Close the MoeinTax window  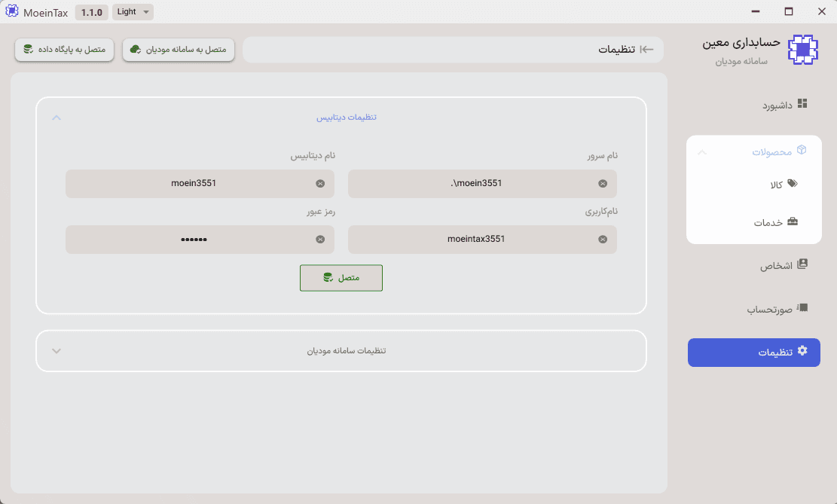click(821, 11)
